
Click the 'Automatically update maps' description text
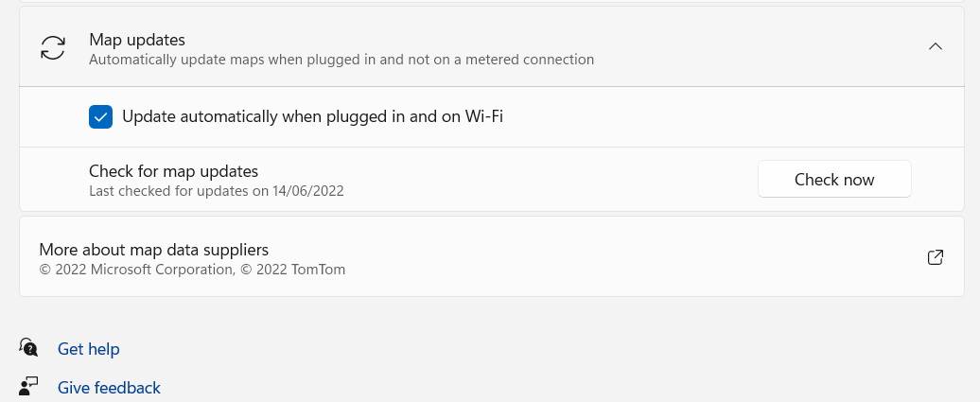[x=341, y=60]
